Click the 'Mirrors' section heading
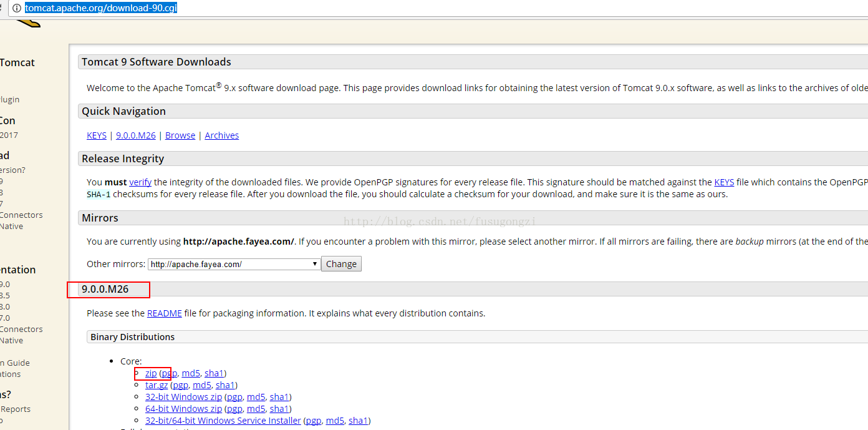 [100, 218]
